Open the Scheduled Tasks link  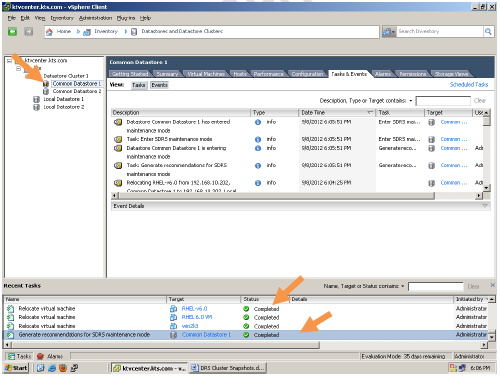pyautogui.click(x=469, y=85)
